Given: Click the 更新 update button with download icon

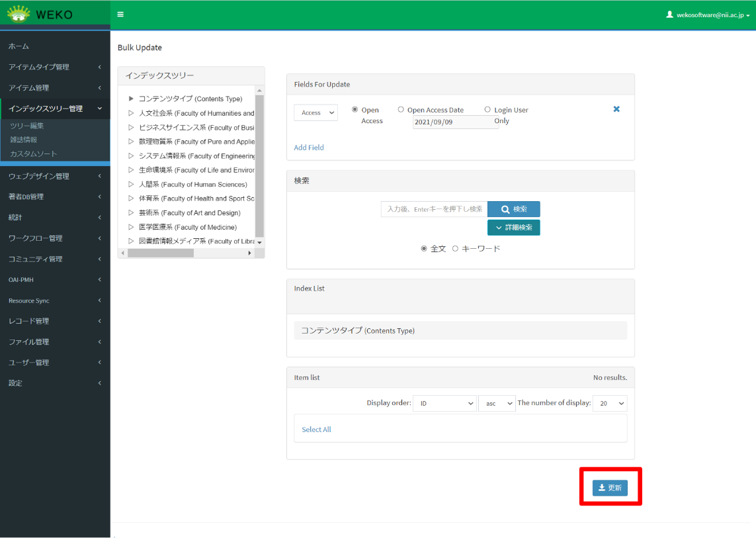Looking at the screenshot, I should point(609,488).
